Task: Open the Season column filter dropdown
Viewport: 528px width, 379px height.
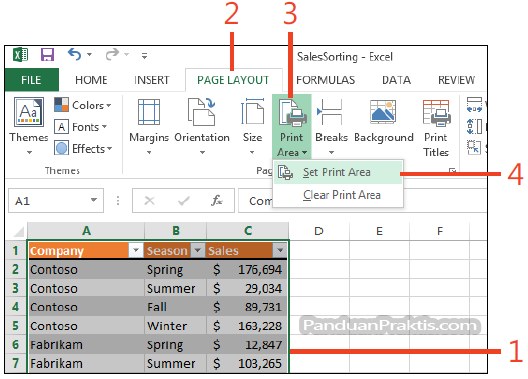Action: 198,250
